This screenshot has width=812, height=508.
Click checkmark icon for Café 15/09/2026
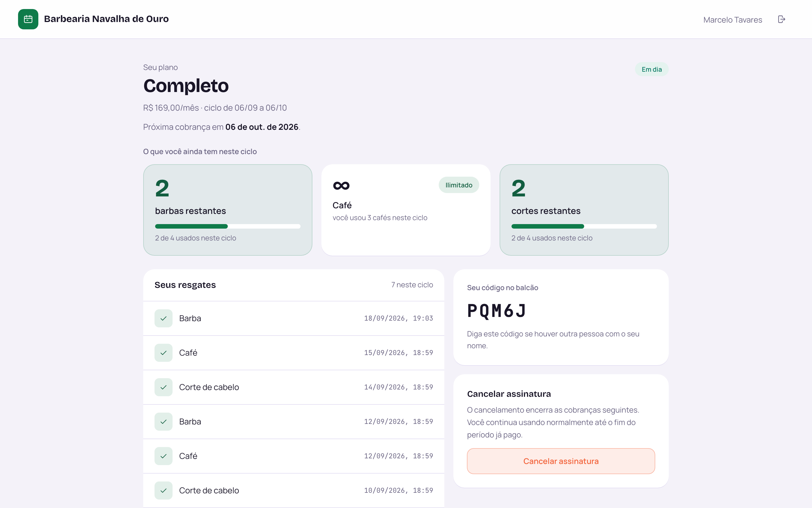[x=164, y=353]
